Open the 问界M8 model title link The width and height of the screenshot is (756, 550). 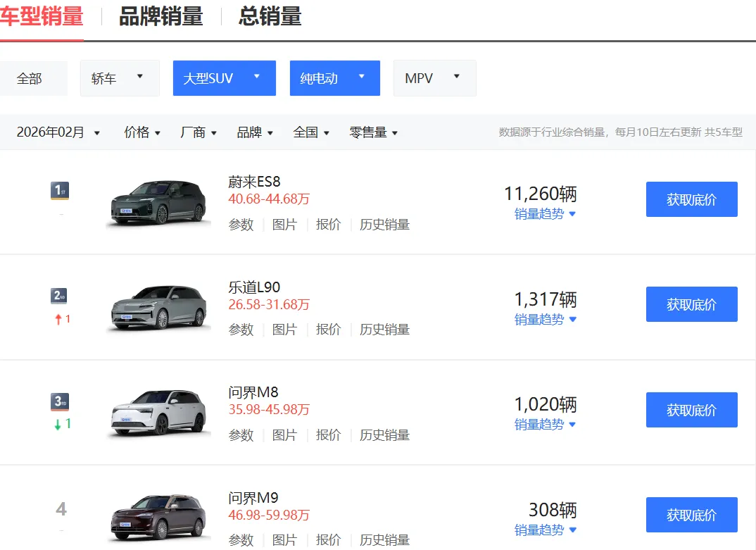pyautogui.click(x=253, y=392)
